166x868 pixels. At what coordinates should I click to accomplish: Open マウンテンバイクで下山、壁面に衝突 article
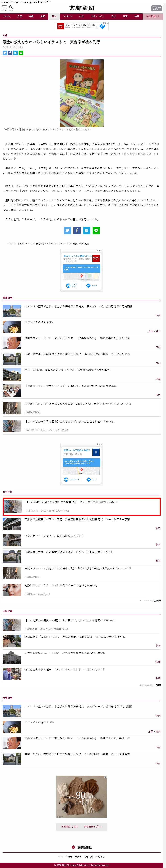54,536
